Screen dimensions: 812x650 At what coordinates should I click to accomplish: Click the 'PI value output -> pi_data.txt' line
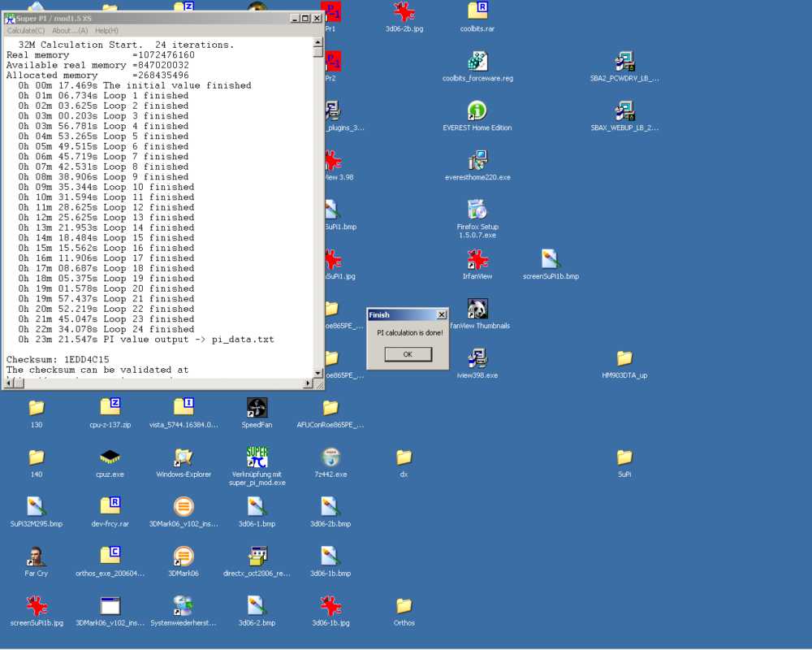click(146, 340)
